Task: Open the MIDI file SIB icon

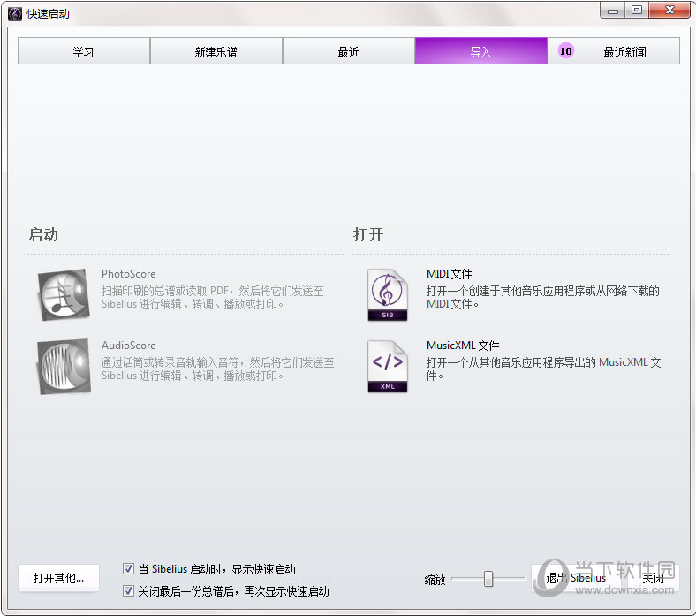Action: click(x=387, y=294)
